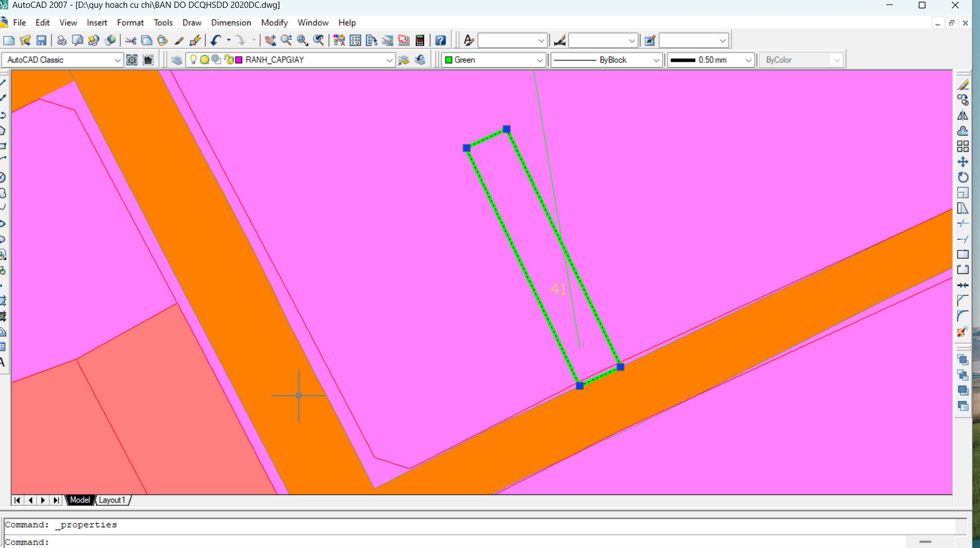Switch to the Model tab

tap(80, 500)
